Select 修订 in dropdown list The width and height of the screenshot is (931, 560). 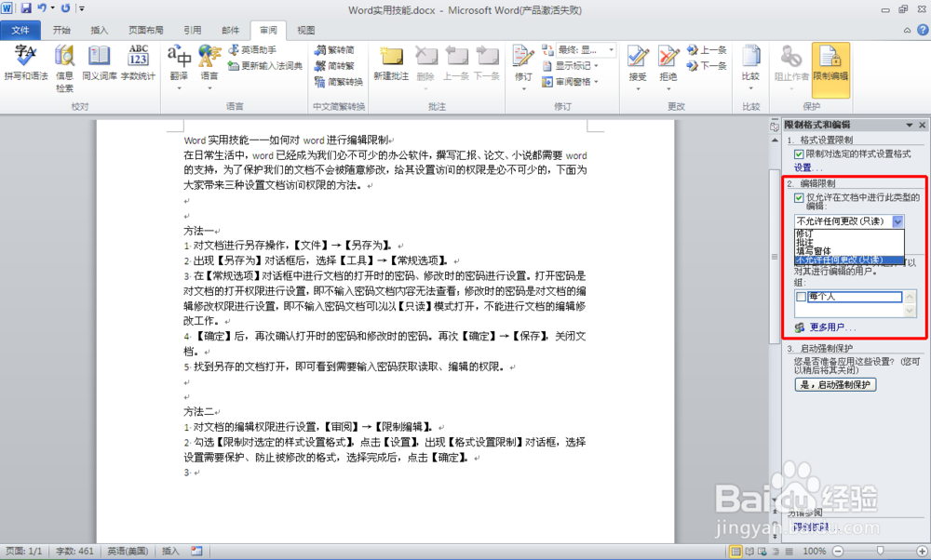[849, 233]
